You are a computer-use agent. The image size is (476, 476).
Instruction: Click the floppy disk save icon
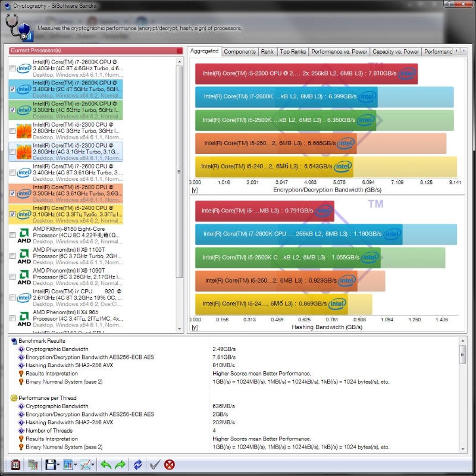pos(51,465)
